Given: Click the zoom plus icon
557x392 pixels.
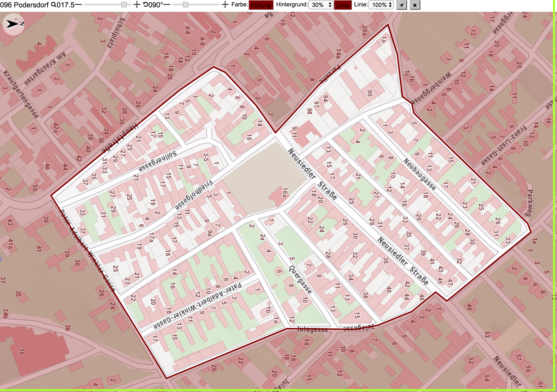Looking at the screenshot, I should coord(137,4).
